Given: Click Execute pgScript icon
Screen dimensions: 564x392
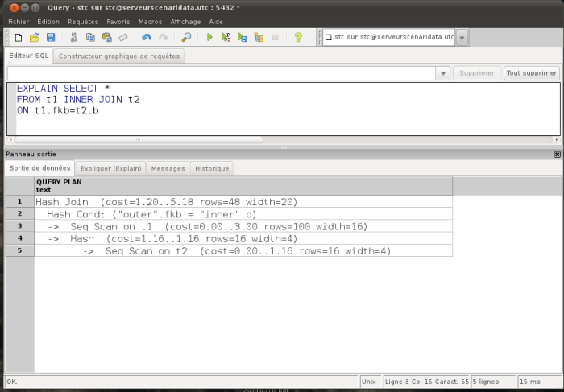Looking at the screenshot, I should click(x=226, y=37).
